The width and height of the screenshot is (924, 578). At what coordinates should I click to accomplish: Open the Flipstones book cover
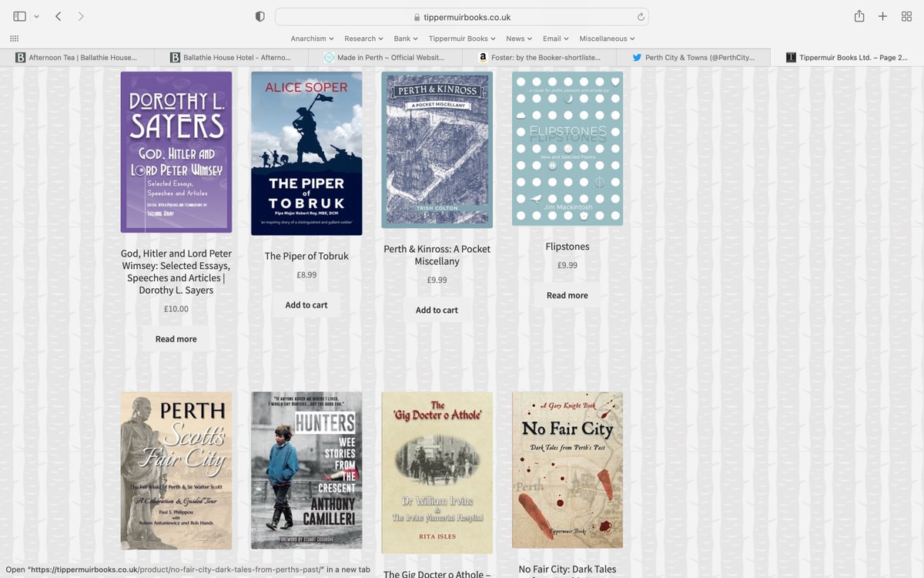point(567,149)
